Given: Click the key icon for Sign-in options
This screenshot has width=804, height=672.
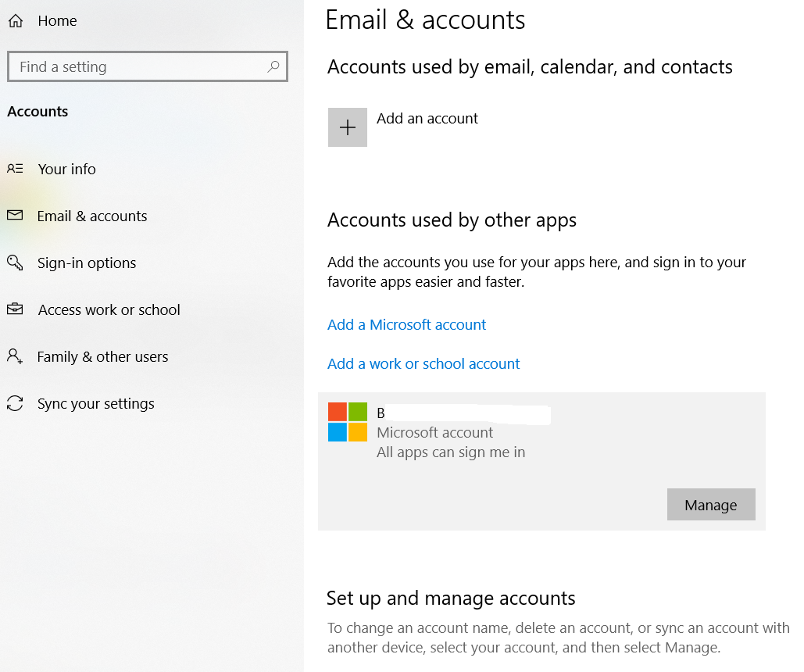Looking at the screenshot, I should pos(15,262).
